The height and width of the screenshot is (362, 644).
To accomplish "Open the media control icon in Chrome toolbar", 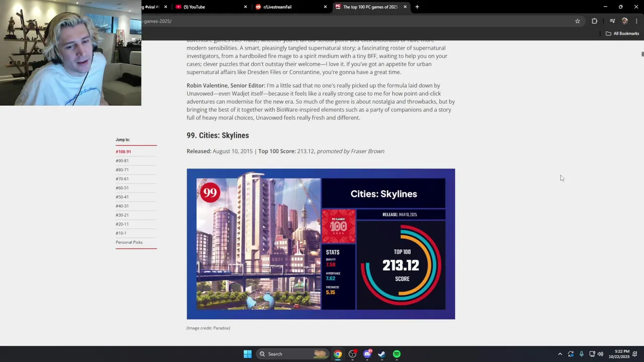I will (612, 21).
